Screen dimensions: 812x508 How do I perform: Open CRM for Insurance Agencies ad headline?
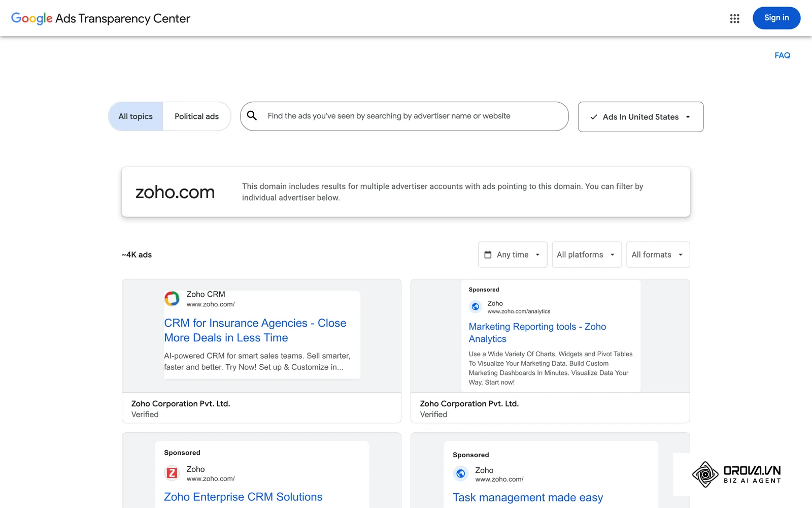point(255,330)
